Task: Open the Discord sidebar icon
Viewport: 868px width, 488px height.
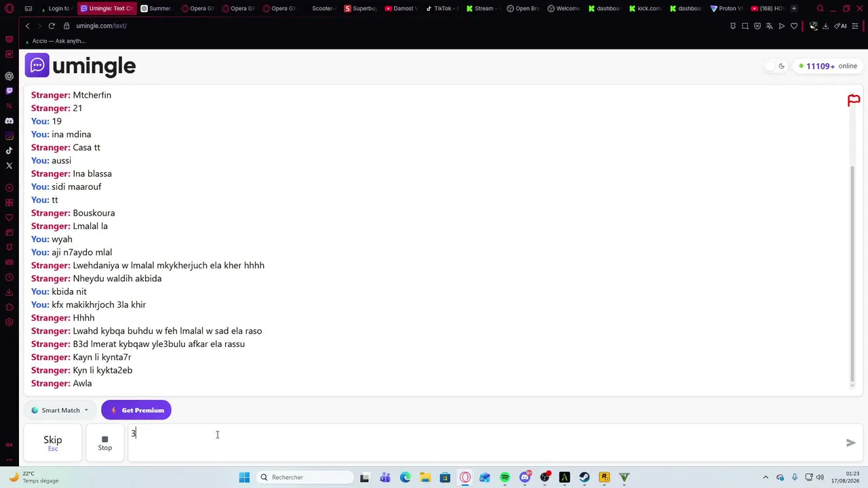Action: tap(9, 121)
